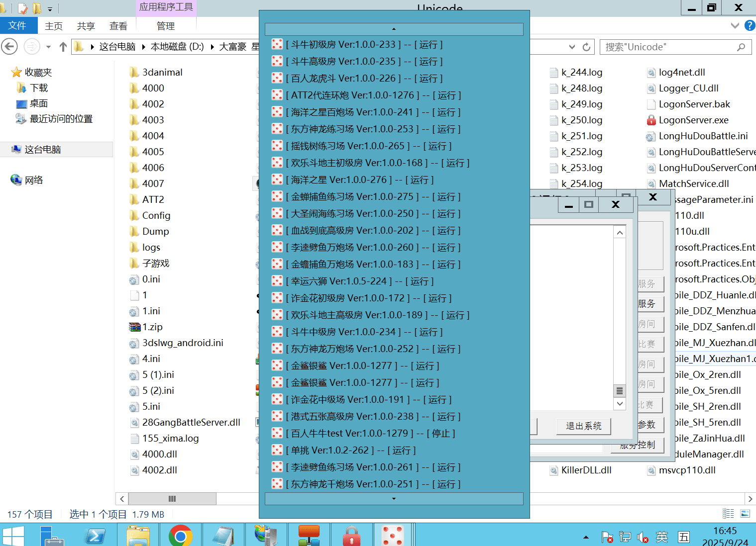Click the 退出系统 button
The height and width of the screenshot is (546, 756).
(583, 426)
